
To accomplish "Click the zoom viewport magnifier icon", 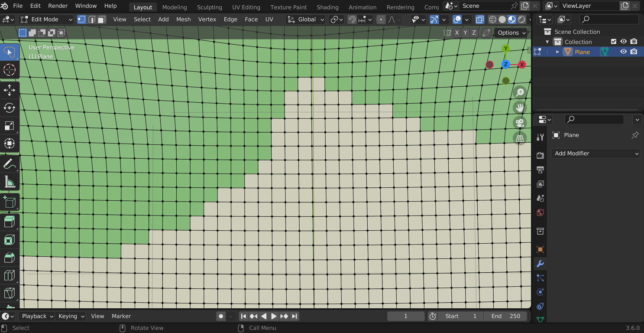I will pos(520,92).
